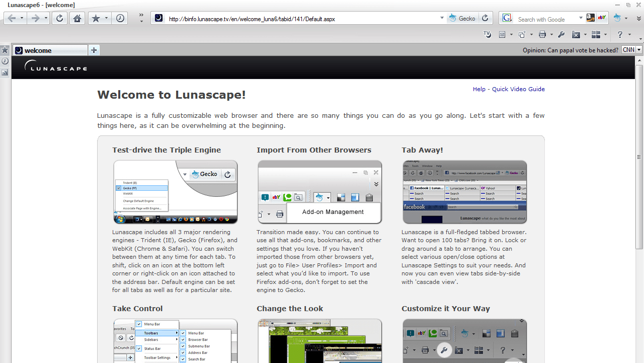Switch rendering engine via the Gecko button

click(x=462, y=19)
